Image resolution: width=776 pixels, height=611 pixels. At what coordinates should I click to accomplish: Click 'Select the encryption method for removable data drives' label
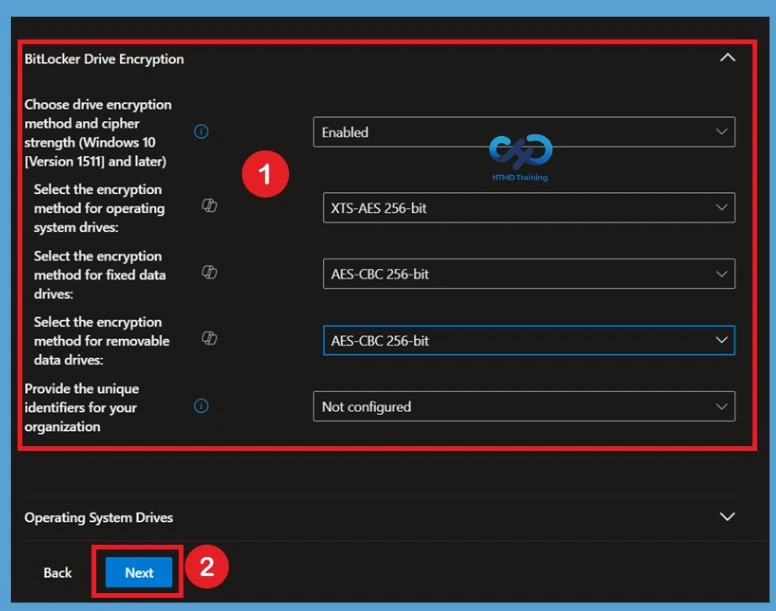(101, 341)
